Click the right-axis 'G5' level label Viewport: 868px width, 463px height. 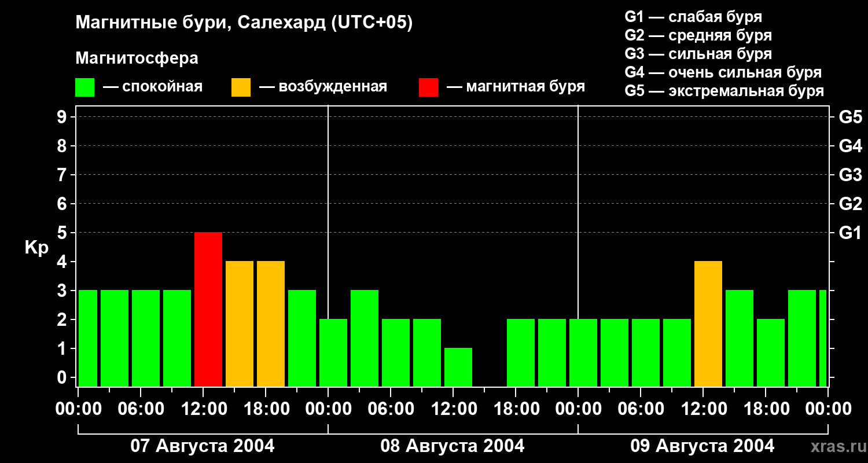tap(850, 117)
